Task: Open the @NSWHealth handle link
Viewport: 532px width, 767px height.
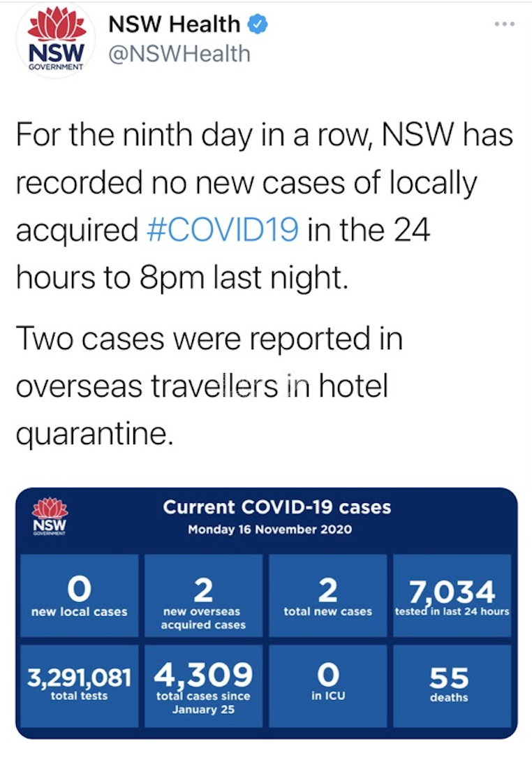Action: tap(179, 54)
